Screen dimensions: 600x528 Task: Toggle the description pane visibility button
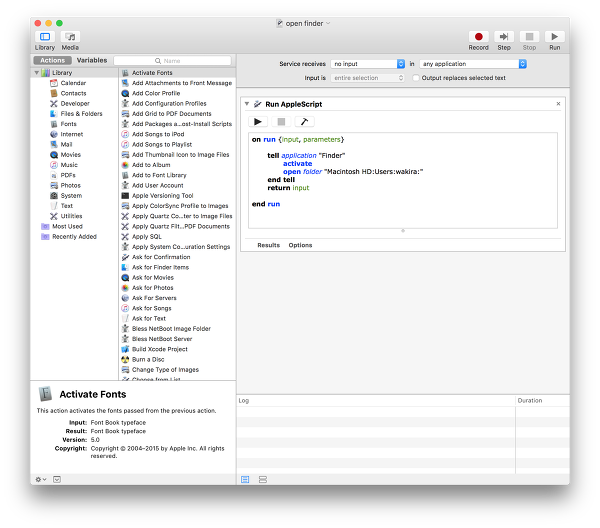click(57, 479)
